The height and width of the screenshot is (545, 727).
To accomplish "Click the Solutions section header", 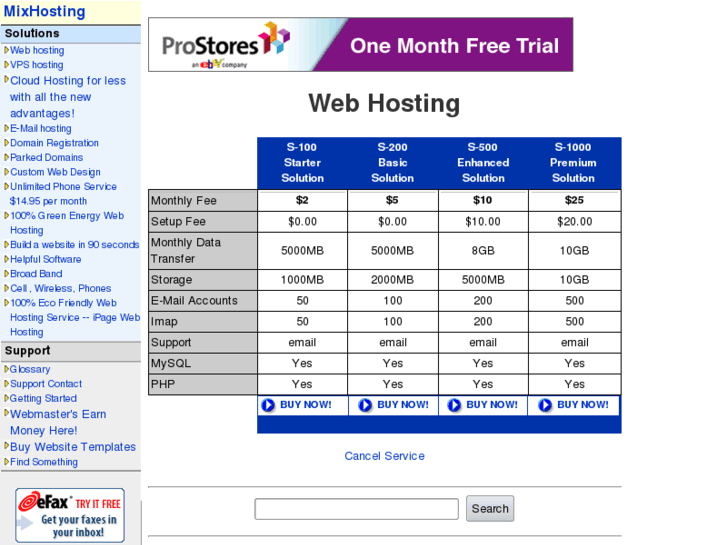I will click(71, 33).
